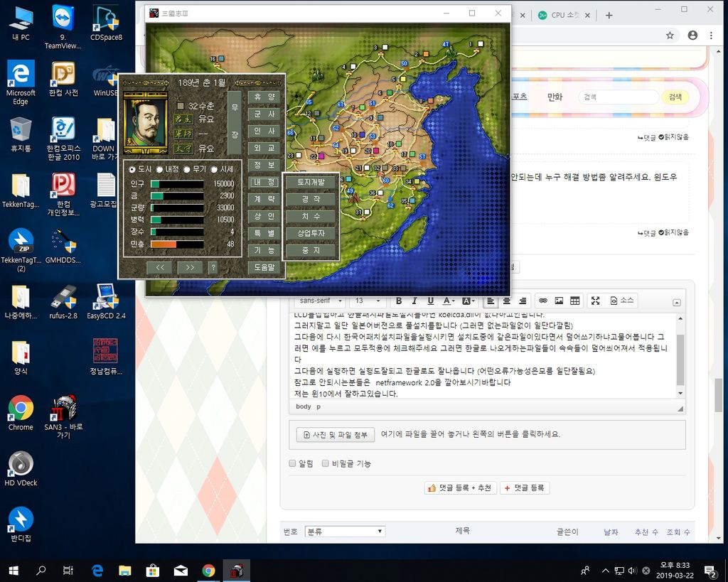The width and height of the screenshot is (728, 582).
Task: Click the 무장 vertical button in game
Action: [x=235, y=123]
